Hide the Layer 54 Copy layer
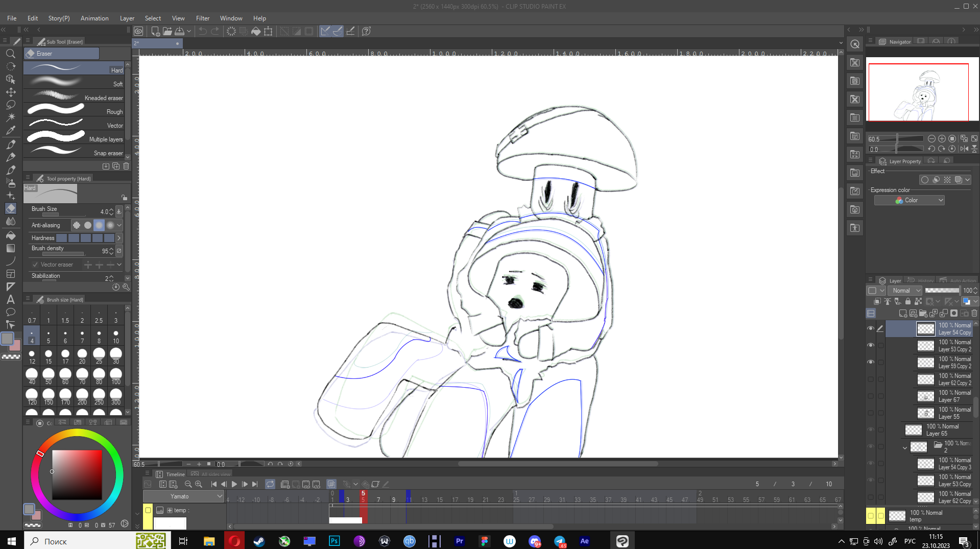 coord(871,328)
